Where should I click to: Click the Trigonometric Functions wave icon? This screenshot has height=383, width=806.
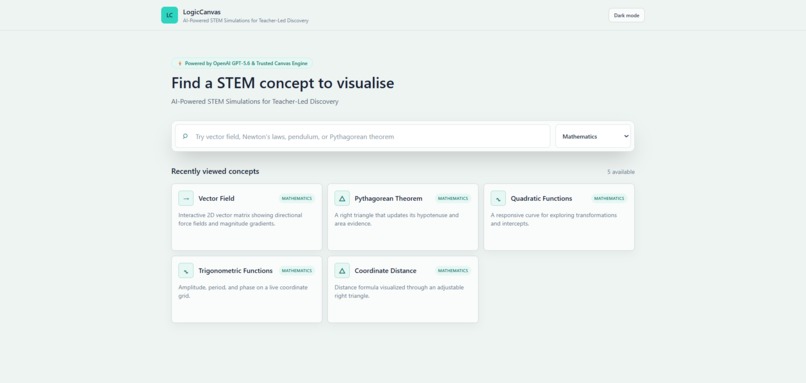[x=186, y=270]
